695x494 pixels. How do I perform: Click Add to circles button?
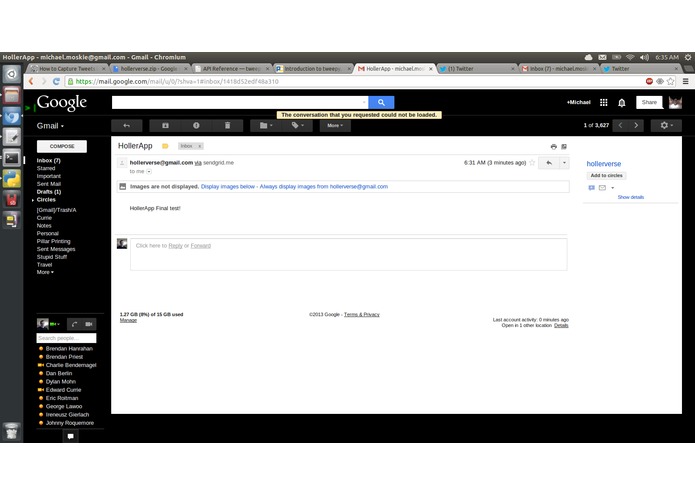pos(606,176)
